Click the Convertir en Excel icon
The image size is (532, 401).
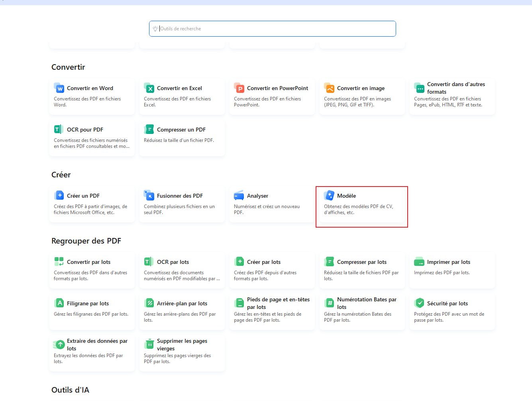[149, 88]
